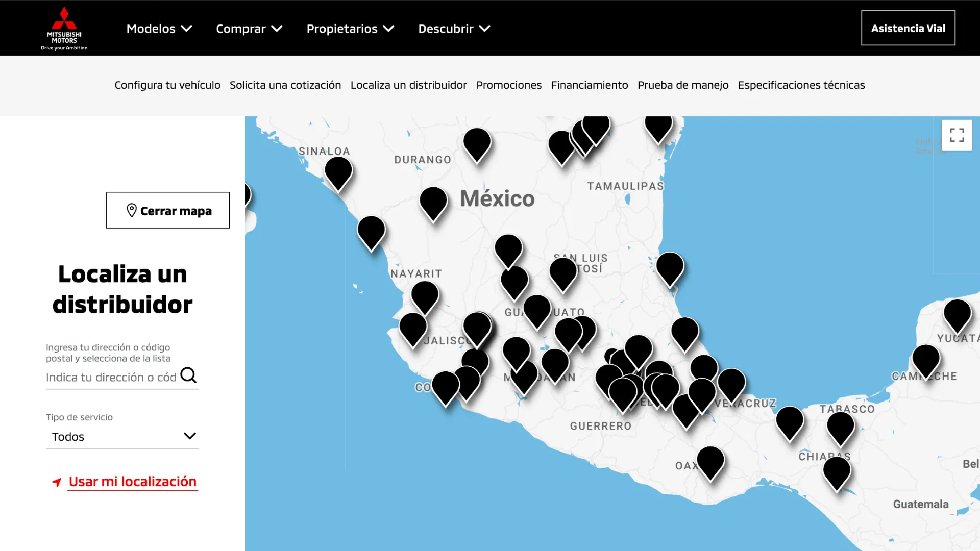Open the Comprar dropdown menu

click(x=249, y=29)
